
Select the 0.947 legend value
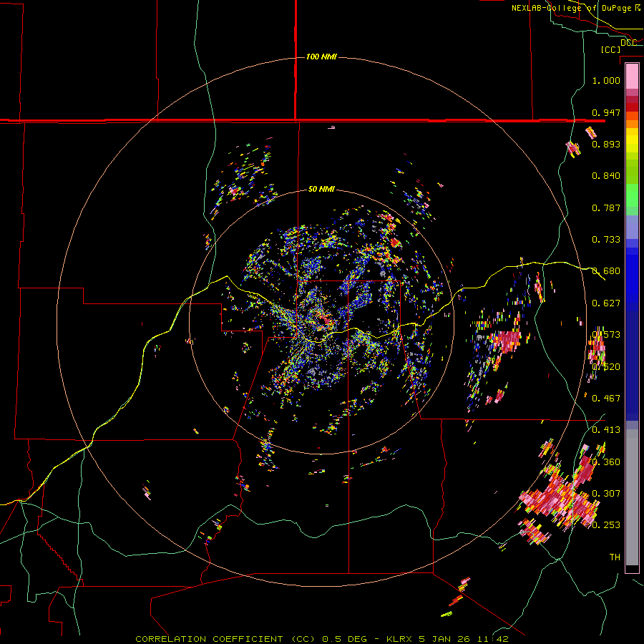[606, 112]
